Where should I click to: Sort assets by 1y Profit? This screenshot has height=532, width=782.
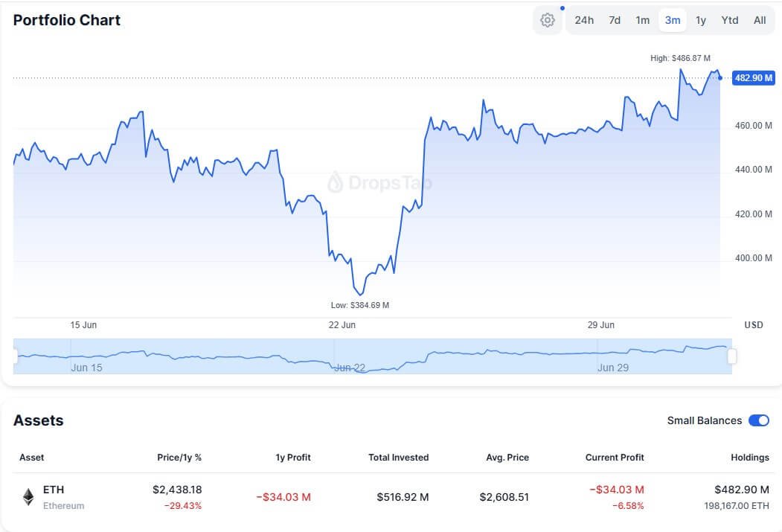coord(293,458)
